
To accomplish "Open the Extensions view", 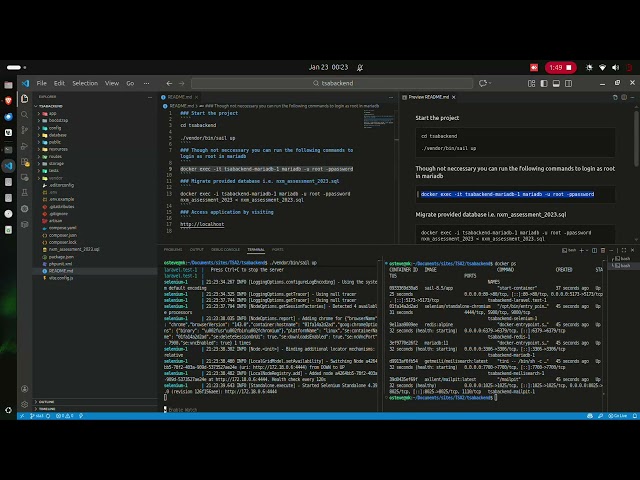I will click(24, 162).
